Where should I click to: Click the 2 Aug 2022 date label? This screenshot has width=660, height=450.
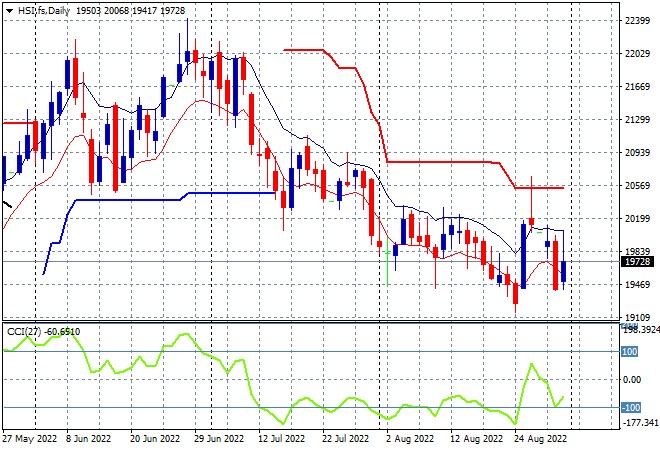410,439
